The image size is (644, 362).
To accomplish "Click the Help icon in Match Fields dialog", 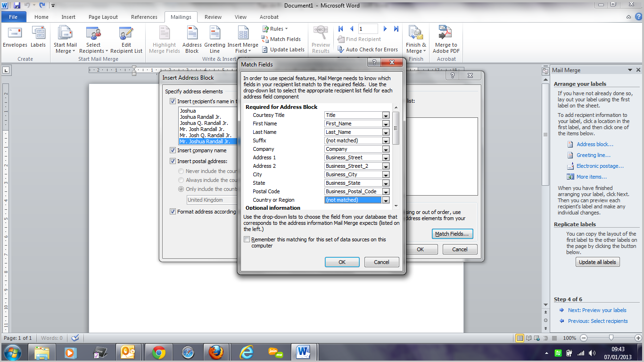I will click(x=374, y=63).
